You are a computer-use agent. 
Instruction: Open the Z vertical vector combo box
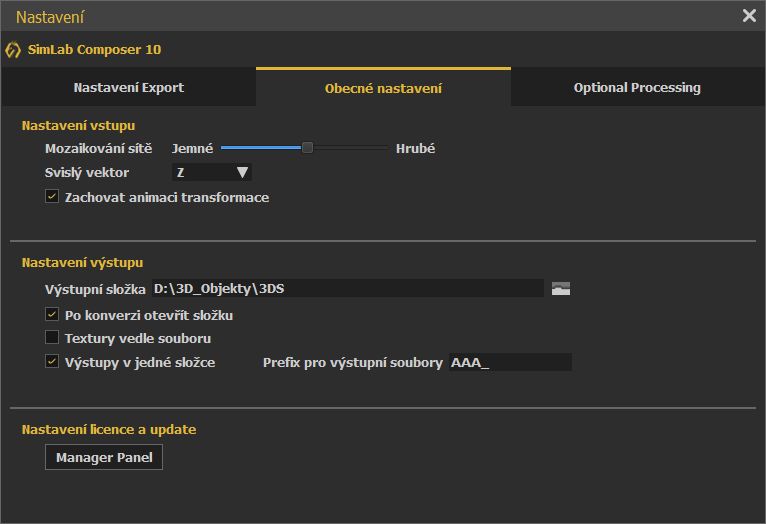coord(212,172)
